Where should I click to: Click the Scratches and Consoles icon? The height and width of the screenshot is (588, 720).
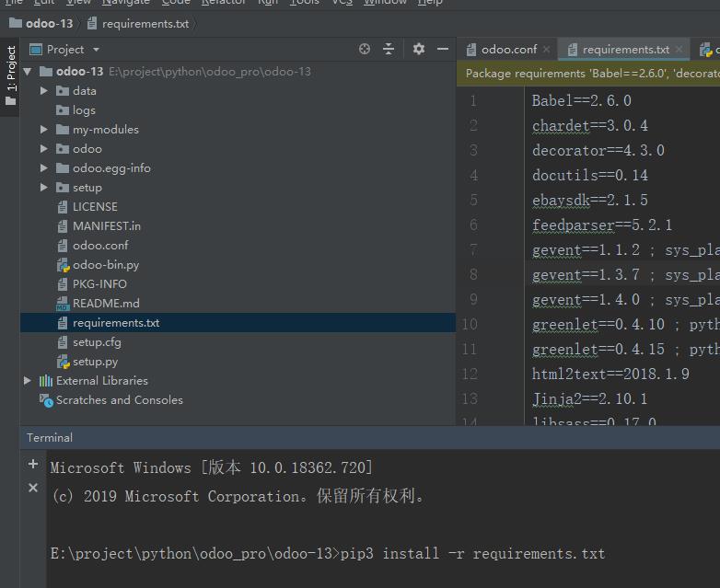click(x=46, y=400)
